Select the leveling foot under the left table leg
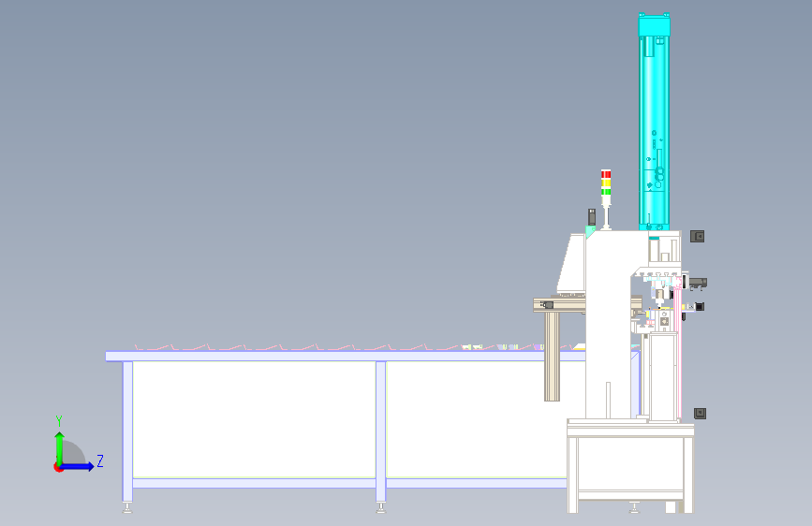812x526 pixels. point(127,508)
